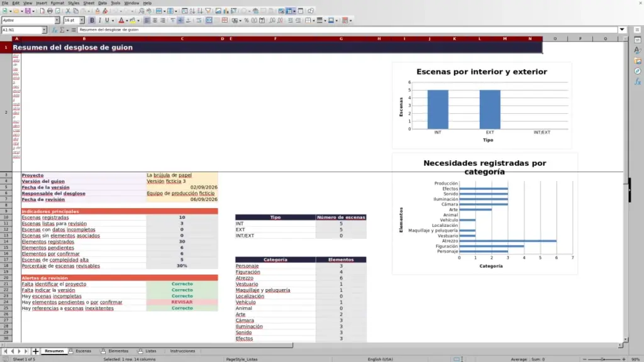Click the Format as date icon
Screen dimensions: 644x362
point(262,20)
